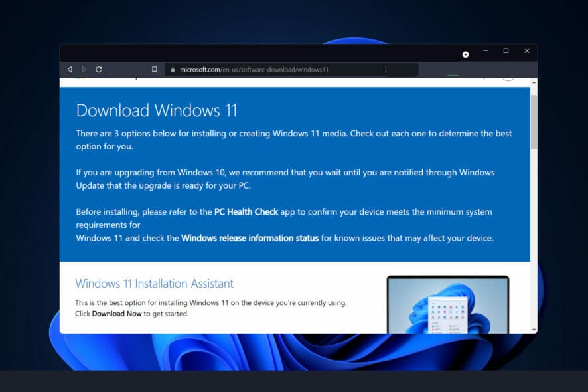588x392 pixels.
Task: Click the browser back navigation arrow
Action: click(70, 69)
